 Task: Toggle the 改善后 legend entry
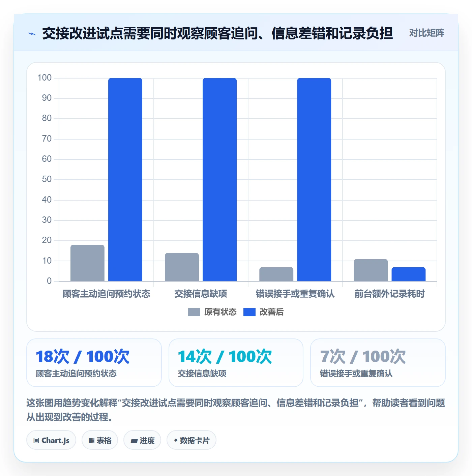(x=264, y=312)
